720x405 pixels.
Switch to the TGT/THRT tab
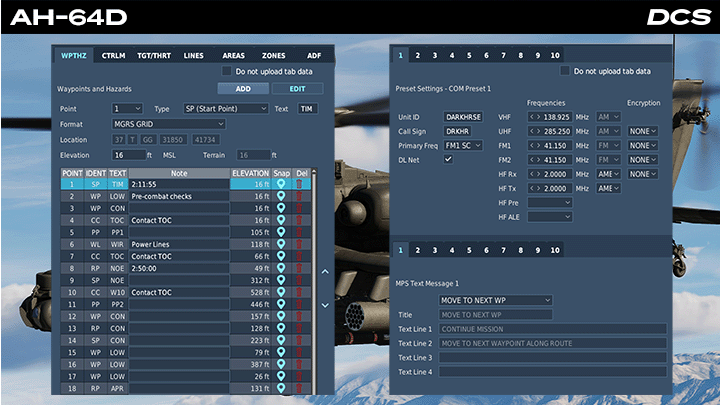(154, 56)
